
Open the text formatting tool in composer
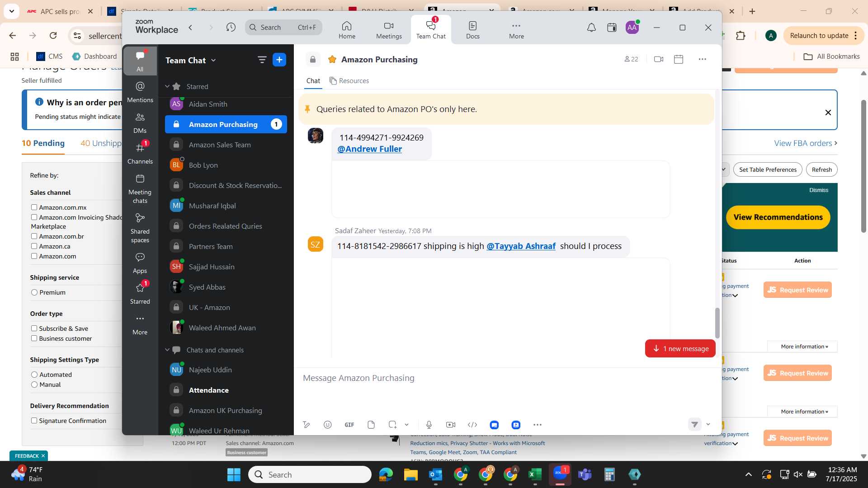[307, 425]
